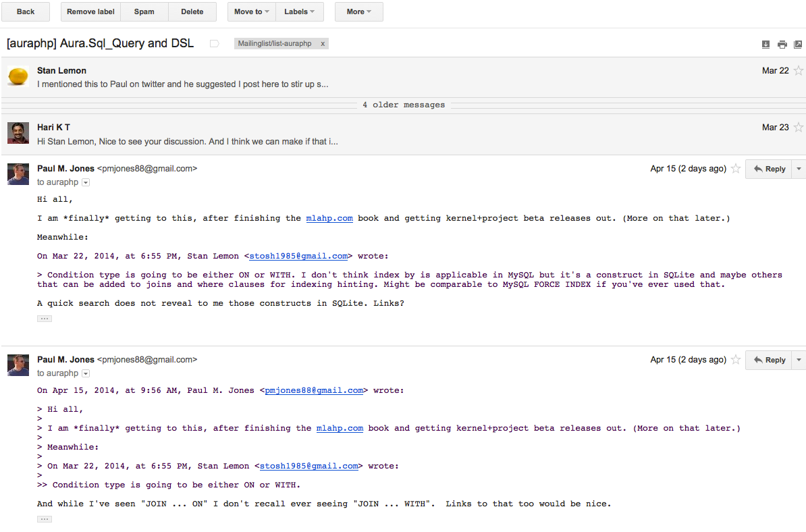Click Back to return to inbox
806x532 pixels.
coord(25,11)
